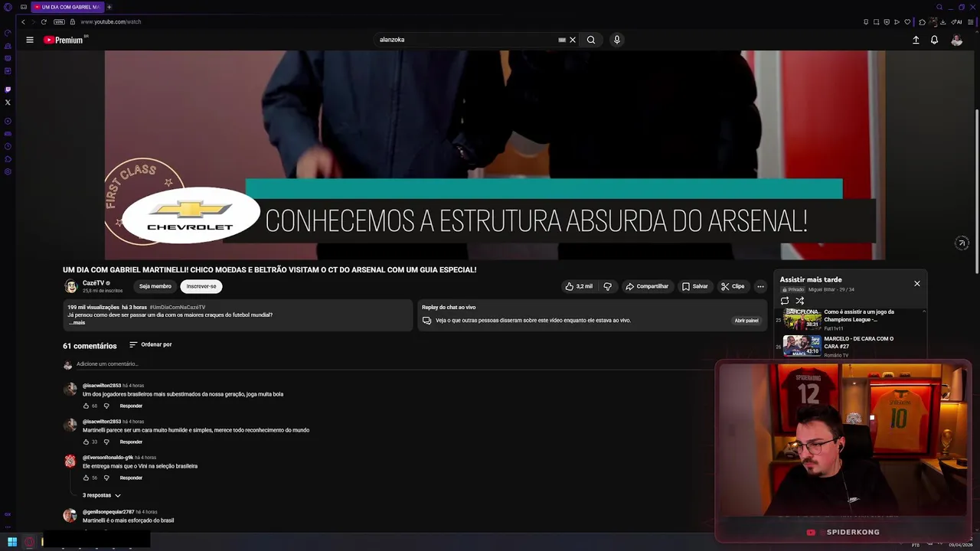Click the Opera GX logo menu
Image resolution: width=980 pixels, height=551 pixels.
coord(8,7)
